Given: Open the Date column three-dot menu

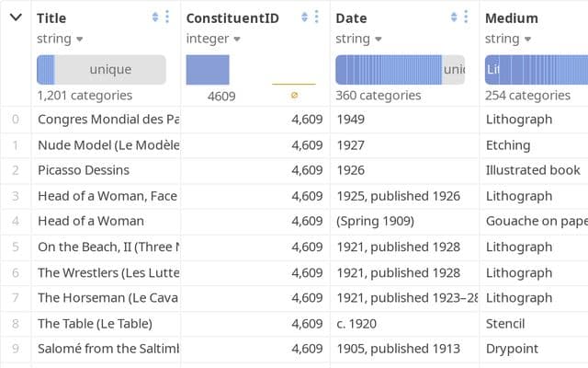Looking at the screenshot, I should point(466,17).
